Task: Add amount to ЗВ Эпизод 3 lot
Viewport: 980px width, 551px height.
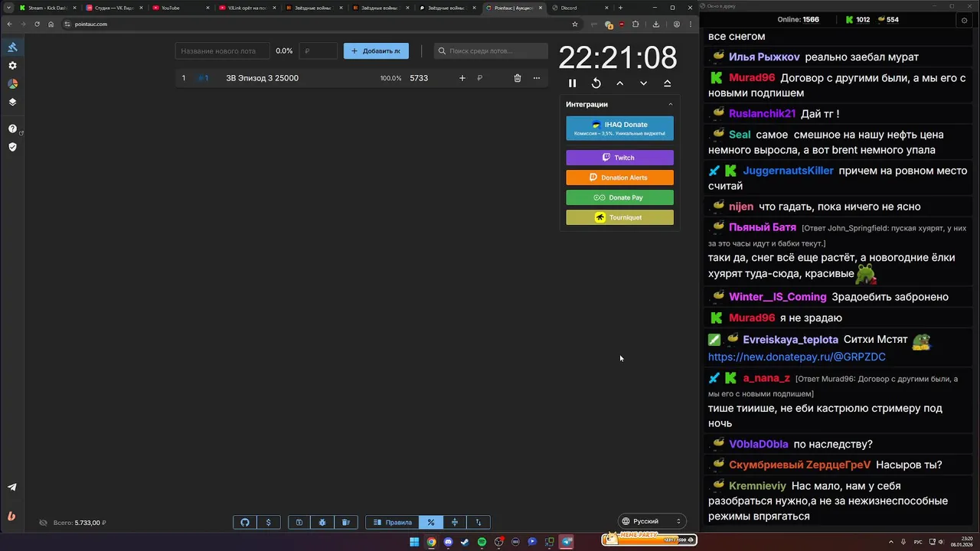Action: coord(462,78)
